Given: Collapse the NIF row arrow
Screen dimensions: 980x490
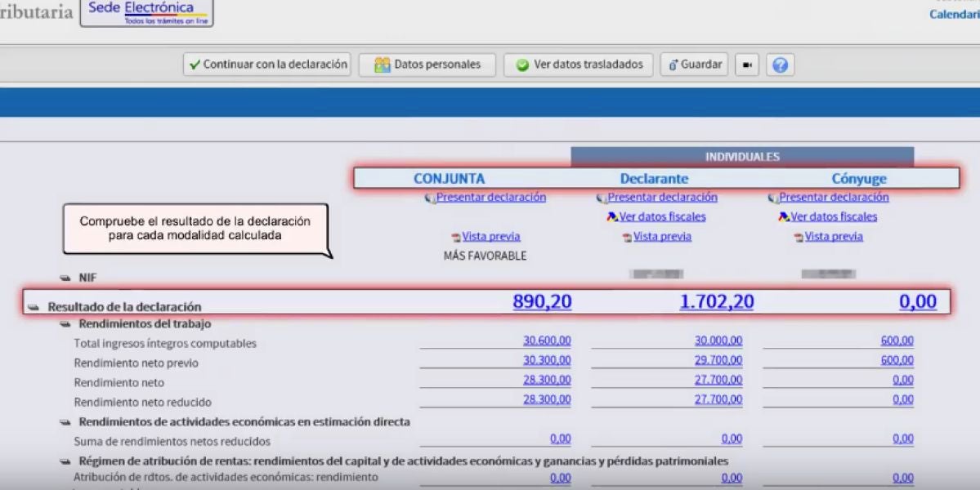Looking at the screenshot, I should pos(65,278).
